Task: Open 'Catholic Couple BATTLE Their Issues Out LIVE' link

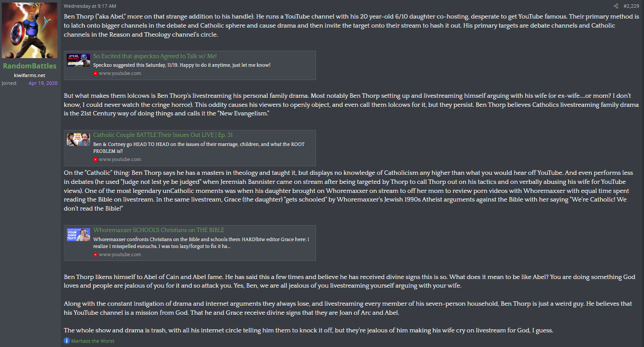Action: [163, 135]
